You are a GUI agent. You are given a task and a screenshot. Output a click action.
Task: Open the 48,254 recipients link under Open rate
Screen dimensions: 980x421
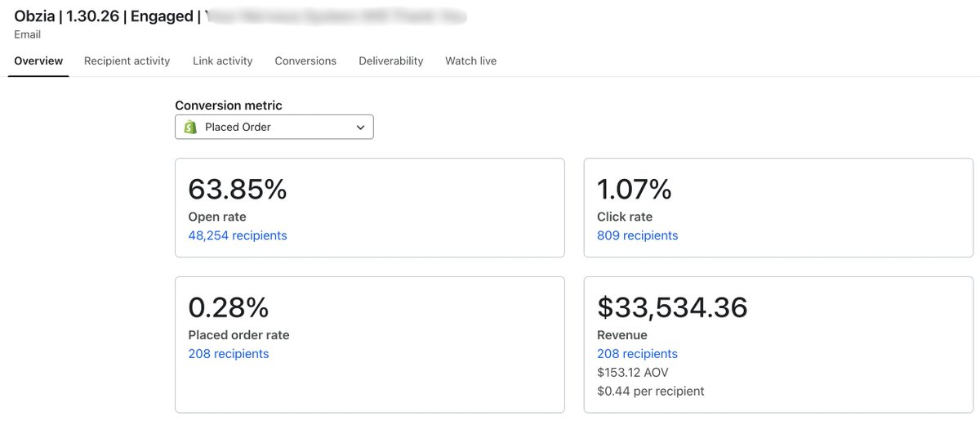[x=238, y=235]
